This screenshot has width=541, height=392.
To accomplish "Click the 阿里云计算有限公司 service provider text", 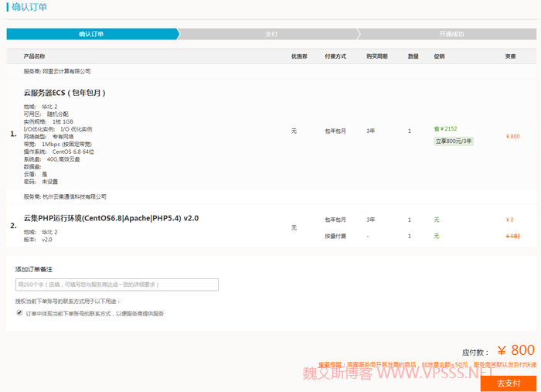I will click(x=66, y=71).
